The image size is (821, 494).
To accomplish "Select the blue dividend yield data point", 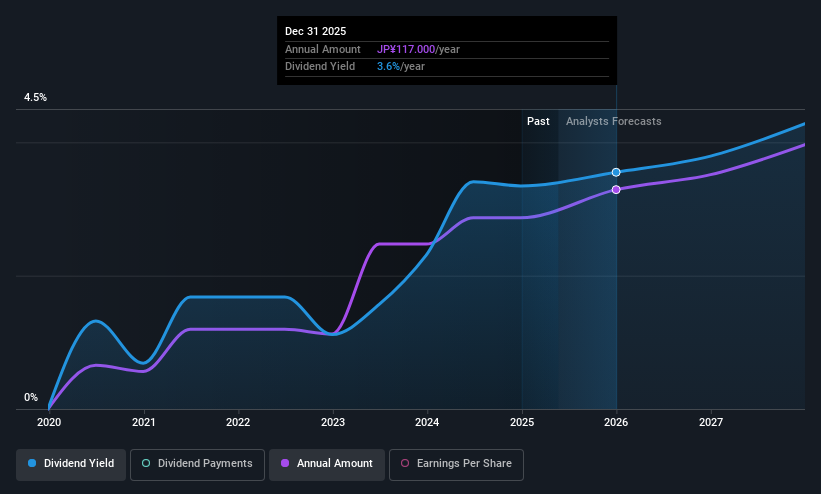I will 616,172.
